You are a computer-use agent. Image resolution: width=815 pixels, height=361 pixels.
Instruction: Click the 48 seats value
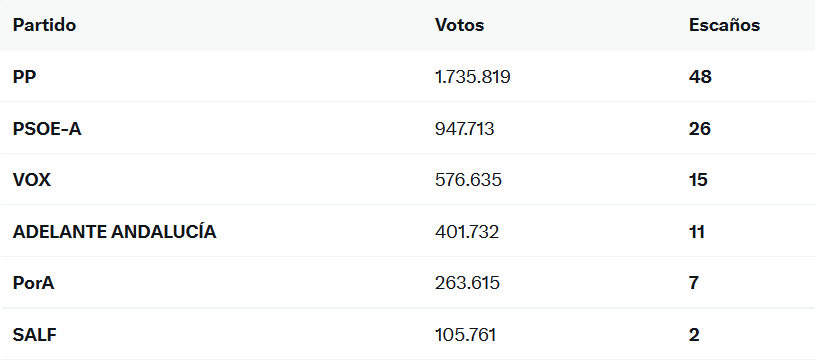(700, 77)
